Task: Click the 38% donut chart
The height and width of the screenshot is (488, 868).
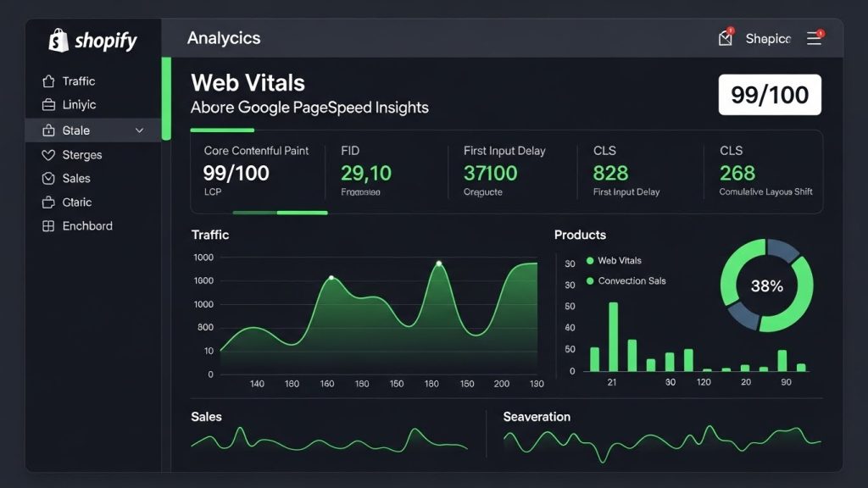Action: click(765, 287)
